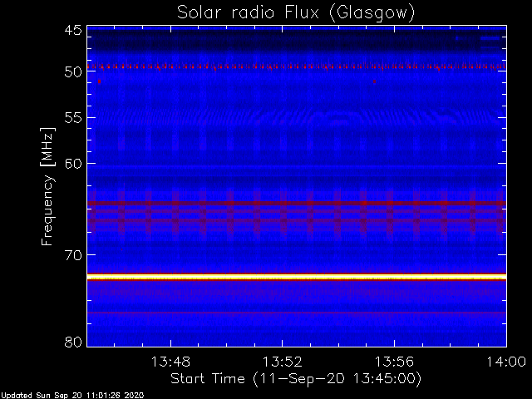The image size is (532, 399).
Task: Click the '50' frequency axis label
Action: (73, 71)
